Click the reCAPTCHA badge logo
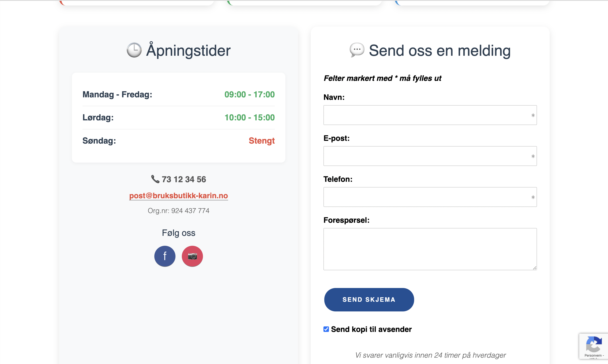 tap(594, 344)
